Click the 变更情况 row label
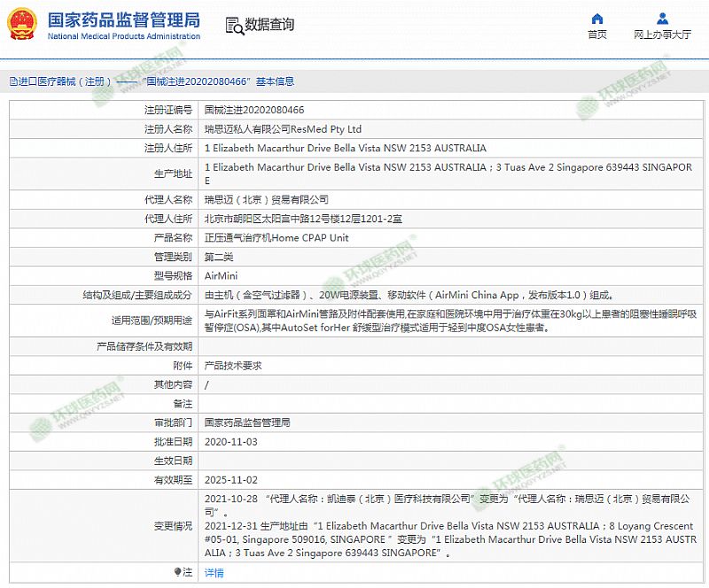 click(x=172, y=526)
